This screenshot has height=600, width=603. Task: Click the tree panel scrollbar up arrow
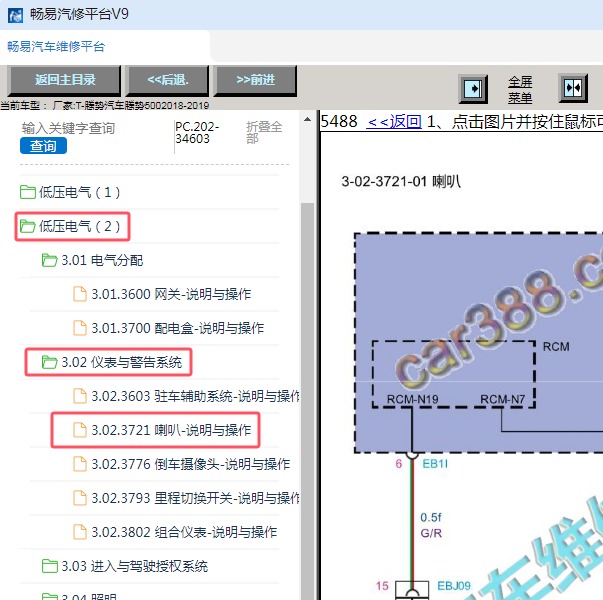307,119
